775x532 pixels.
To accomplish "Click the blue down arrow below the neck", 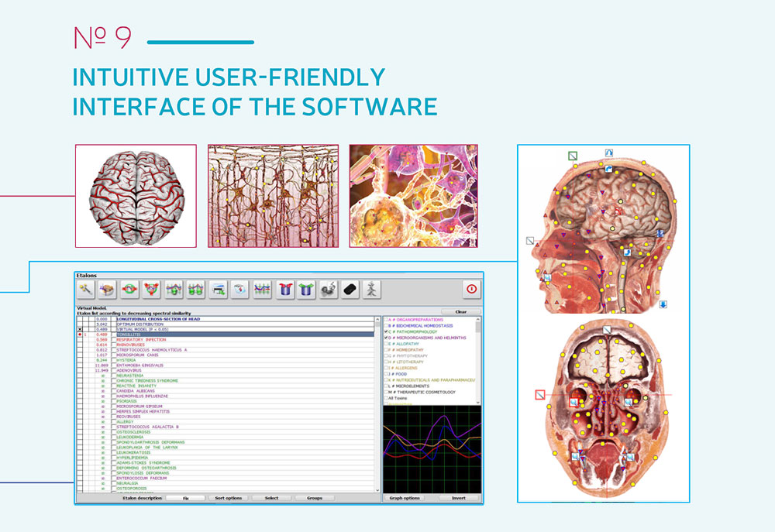I will (x=663, y=305).
